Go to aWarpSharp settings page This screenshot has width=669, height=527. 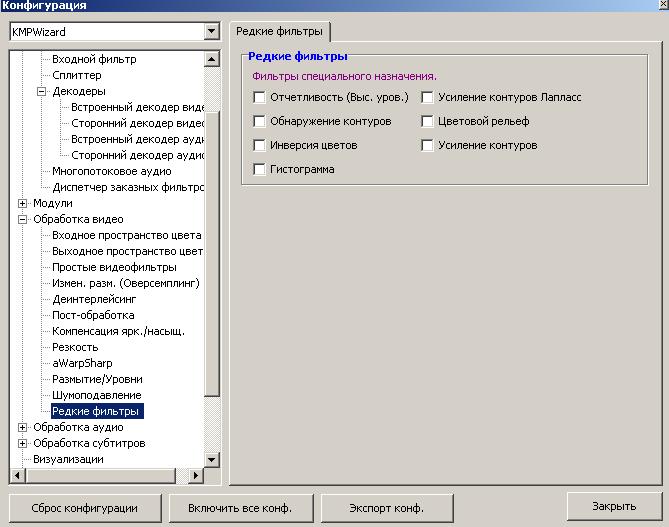pos(82,363)
